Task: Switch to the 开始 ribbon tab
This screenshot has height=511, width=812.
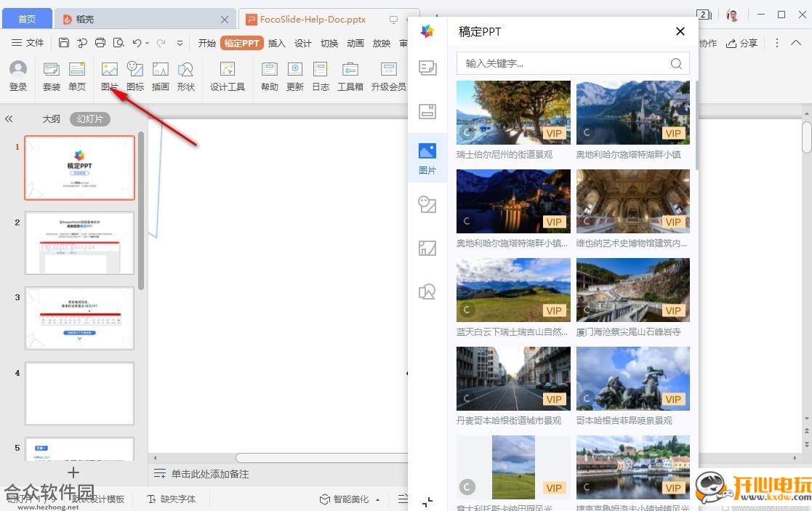Action: click(x=206, y=43)
